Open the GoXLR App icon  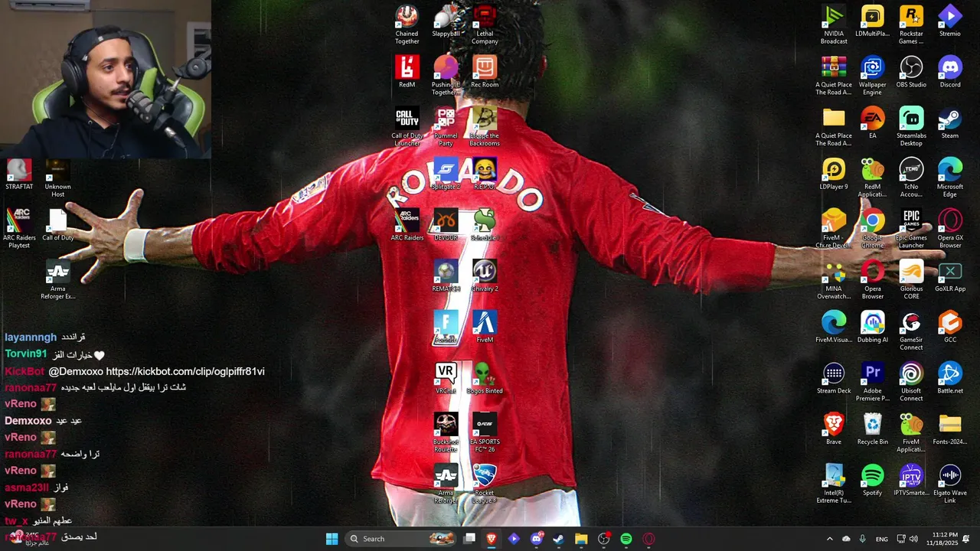pos(950,276)
